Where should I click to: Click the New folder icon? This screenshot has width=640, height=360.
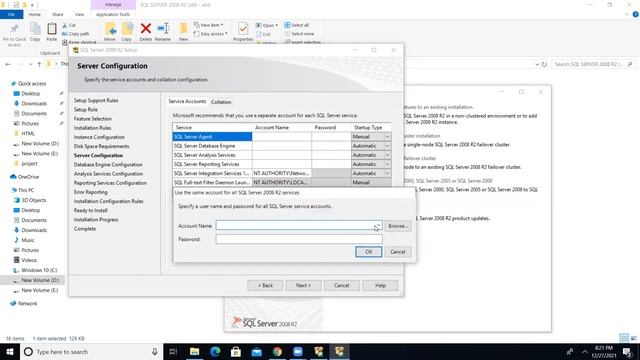pyautogui.click(x=184, y=29)
